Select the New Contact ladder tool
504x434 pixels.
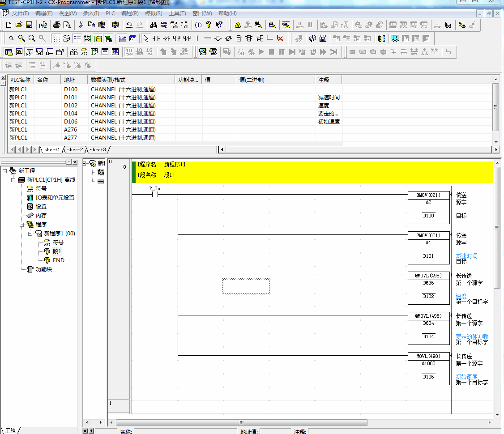(x=157, y=38)
